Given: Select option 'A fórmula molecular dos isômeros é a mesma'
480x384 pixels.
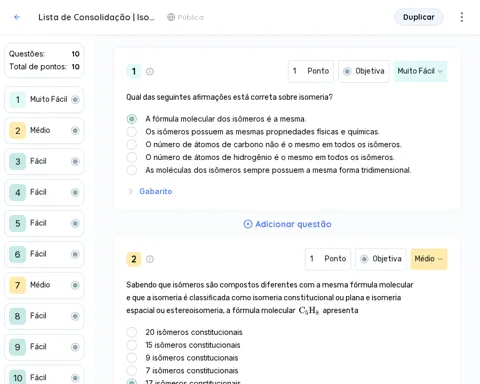Looking at the screenshot, I should (x=132, y=119).
